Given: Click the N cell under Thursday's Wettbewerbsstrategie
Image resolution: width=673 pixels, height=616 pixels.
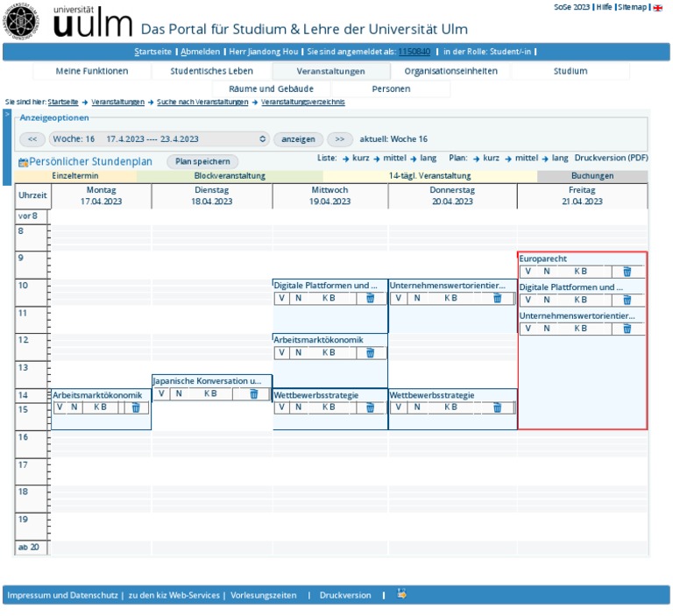Looking at the screenshot, I should tap(417, 407).
